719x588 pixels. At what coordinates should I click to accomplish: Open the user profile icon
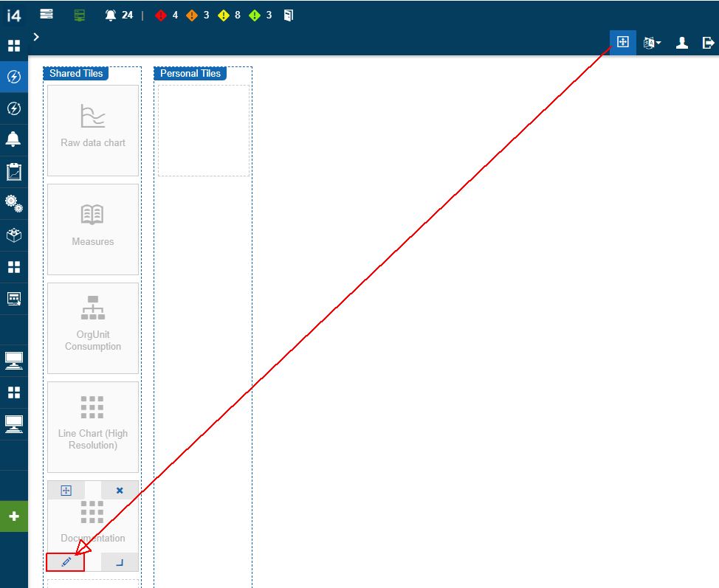click(682, 43)
